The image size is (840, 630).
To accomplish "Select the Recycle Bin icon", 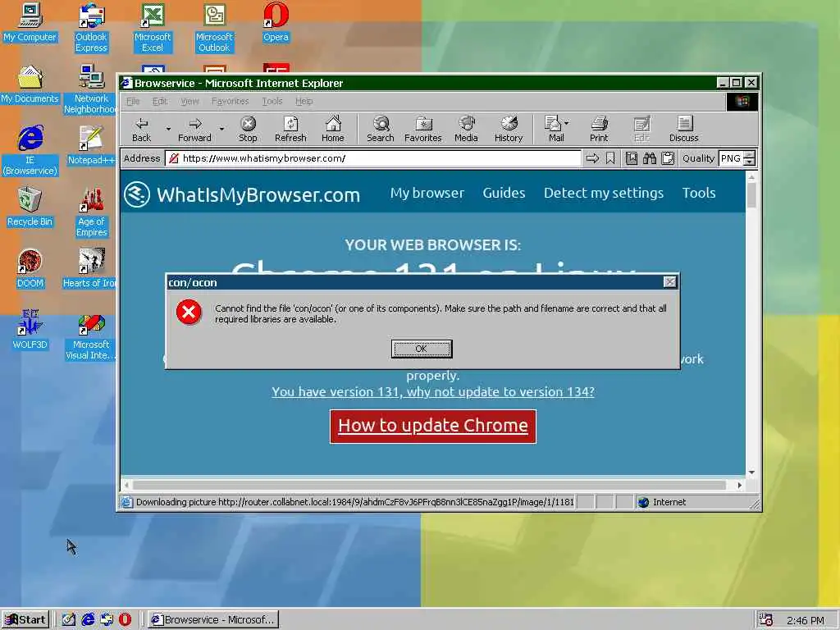I will pos(30,208).
